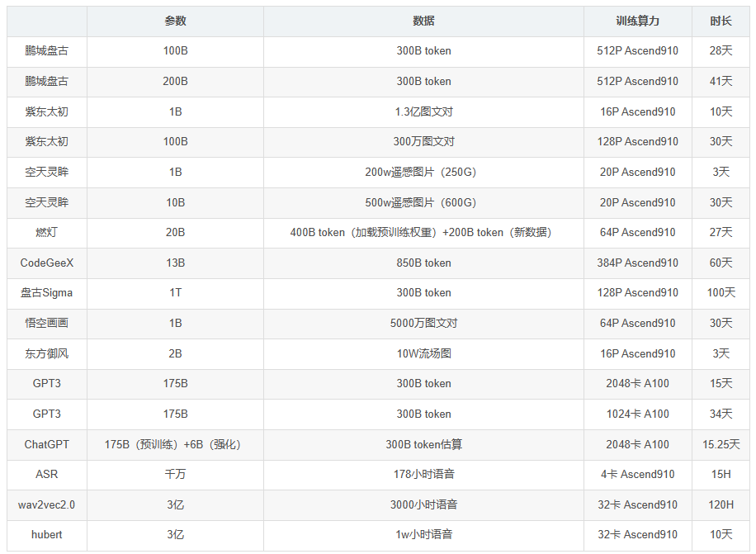Image resolution: width=756 pixels, height=554 pixels.
Task: Click the 34天 duration cell
Action: point(721,414)
